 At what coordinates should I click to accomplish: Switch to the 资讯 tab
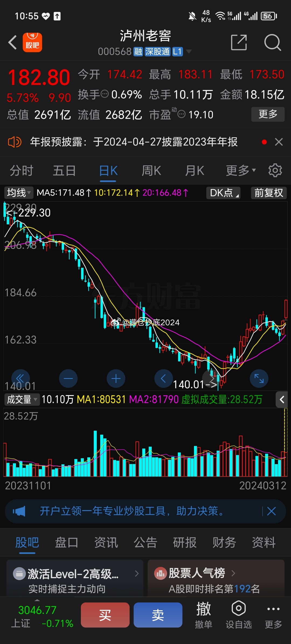pyautogui.click(x=106, y=543)
